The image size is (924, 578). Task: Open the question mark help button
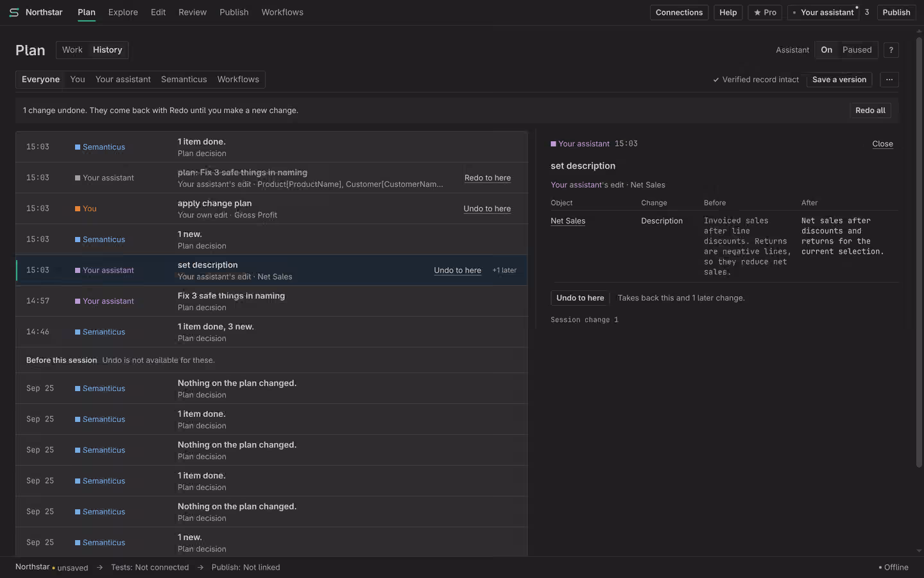[x=891, y=50]
